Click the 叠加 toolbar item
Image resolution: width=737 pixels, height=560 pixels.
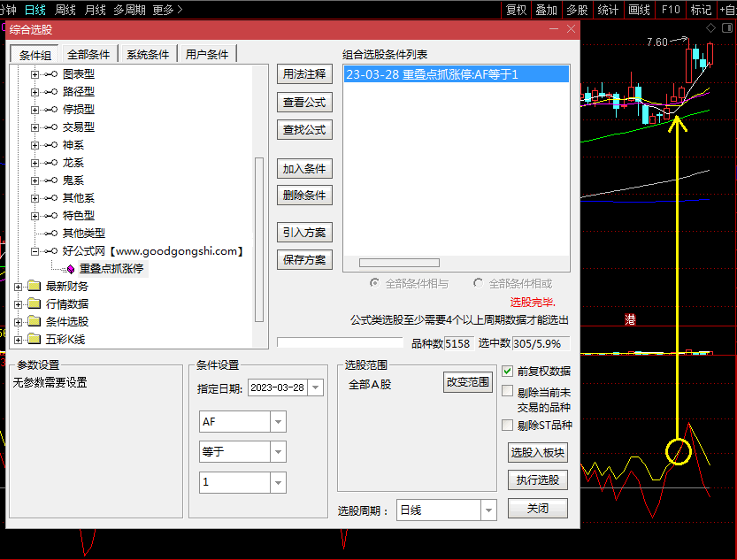point(546,10)
